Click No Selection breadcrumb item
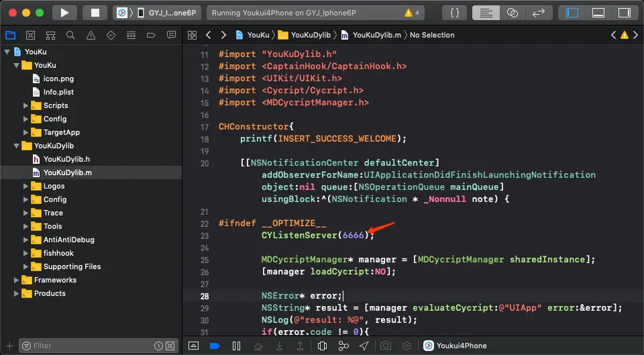644x355 pixels. (x=432, y=36)
